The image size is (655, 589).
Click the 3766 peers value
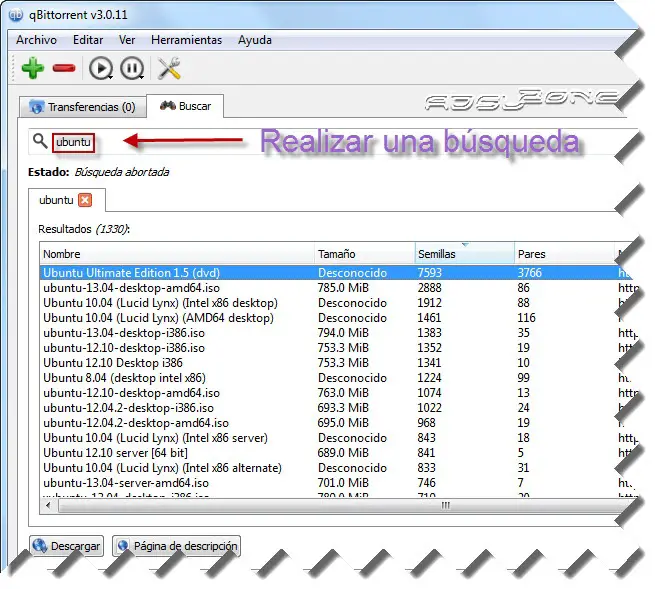click(530, 273)
